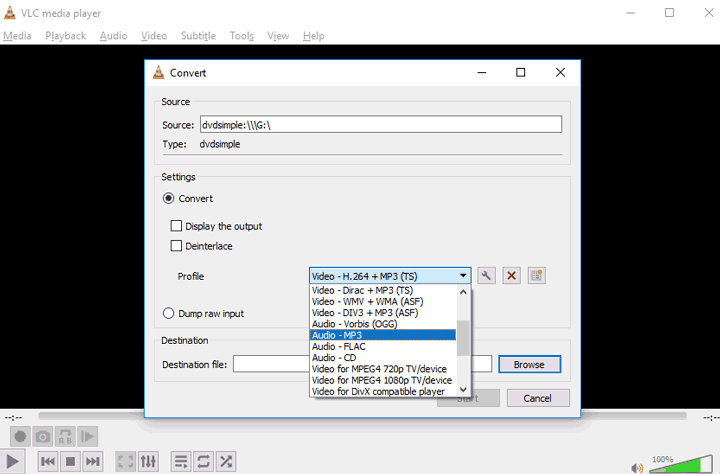Click the Browse button for destination file

(x=529, y=364)
